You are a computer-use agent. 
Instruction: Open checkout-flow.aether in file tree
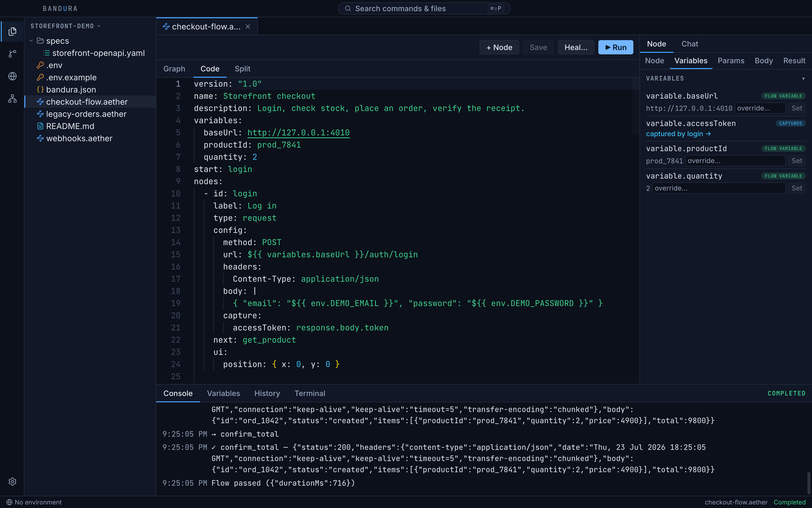pyautogui.click(x=90, y=102)
